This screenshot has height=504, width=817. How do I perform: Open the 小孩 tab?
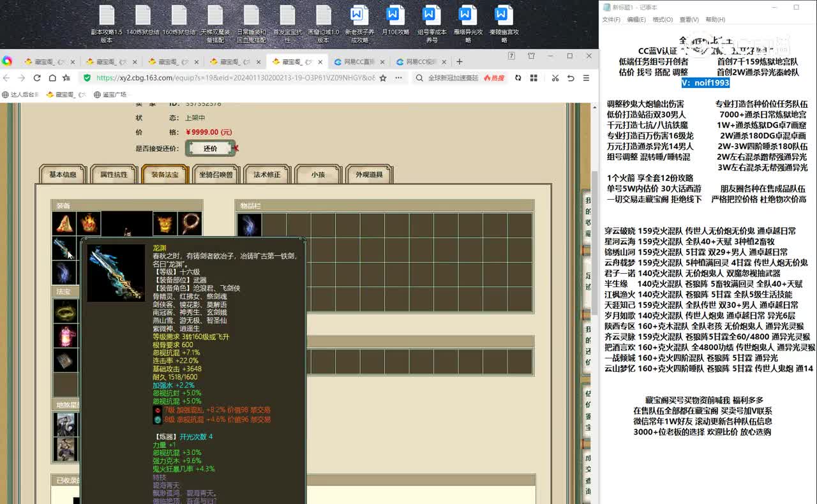(x=318, y=174)
